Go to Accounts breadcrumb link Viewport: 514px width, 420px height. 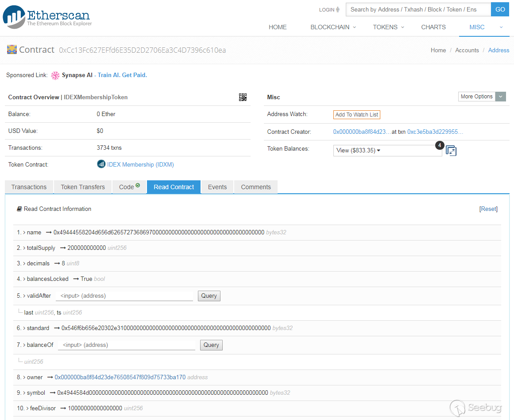[467, 50]
